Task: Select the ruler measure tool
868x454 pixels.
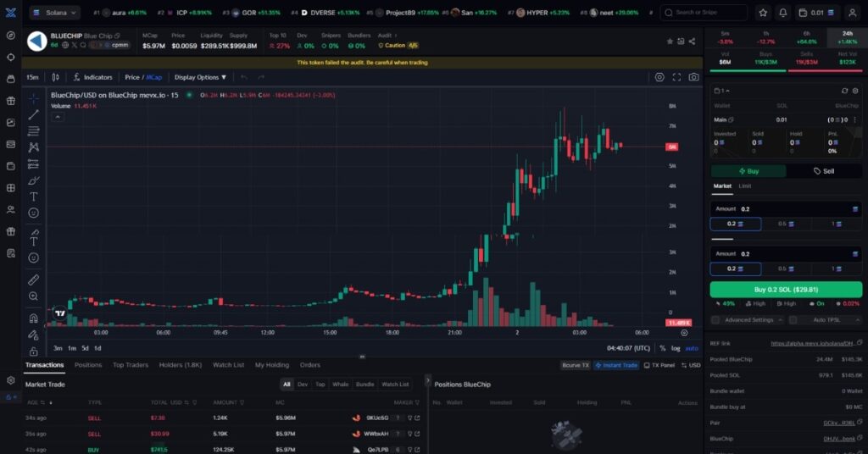Action: 34,280
